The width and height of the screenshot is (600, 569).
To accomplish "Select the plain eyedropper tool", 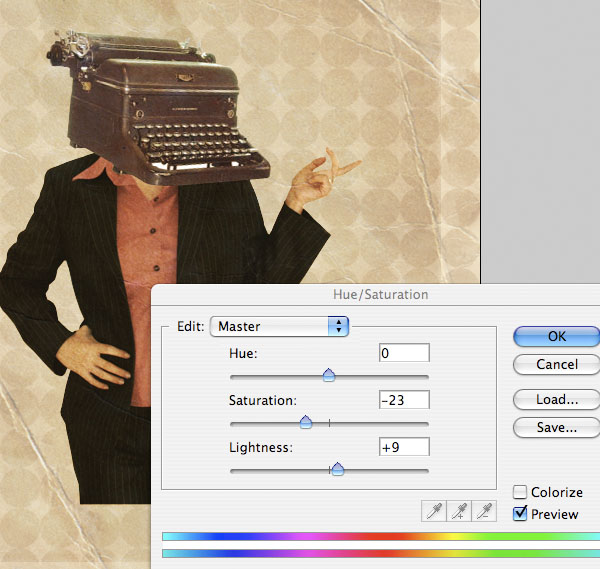I will (x=434, y=511).
